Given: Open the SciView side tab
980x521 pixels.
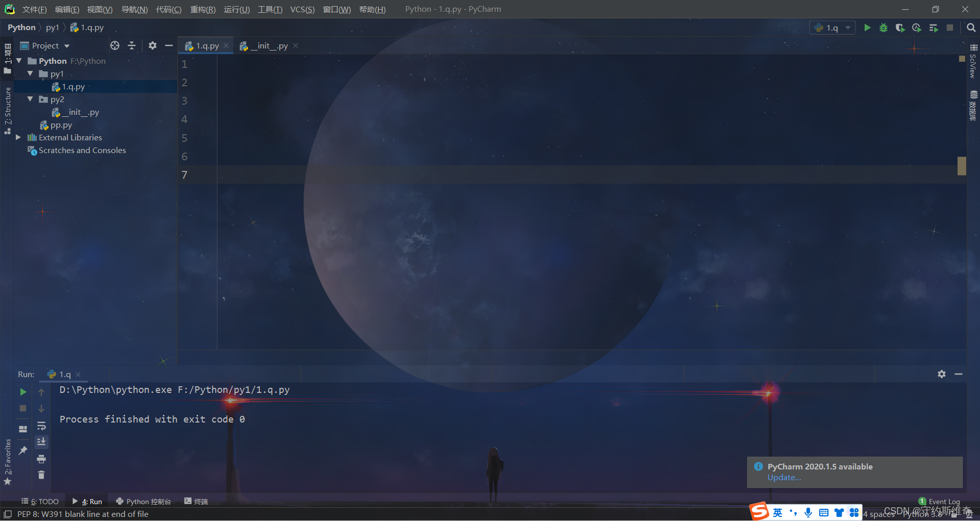Looking at the screenshot, I should pyautogui.click(x=973, y=61).
